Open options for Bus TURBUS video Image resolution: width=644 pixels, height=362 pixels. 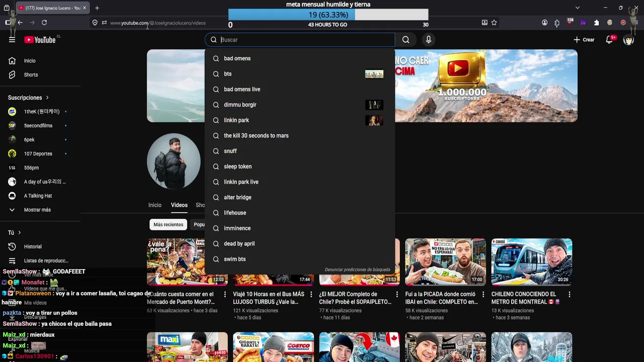tap(311, 294)
